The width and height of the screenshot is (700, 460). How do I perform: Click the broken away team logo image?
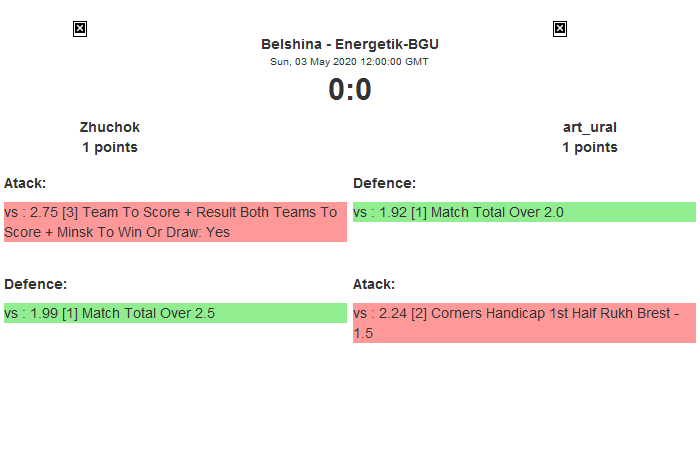click(560, 29)
